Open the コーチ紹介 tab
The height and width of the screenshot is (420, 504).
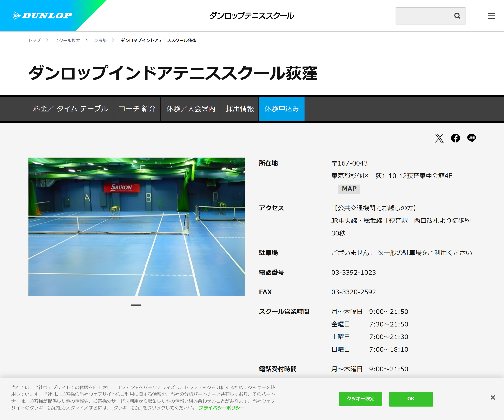coord(137,109)
